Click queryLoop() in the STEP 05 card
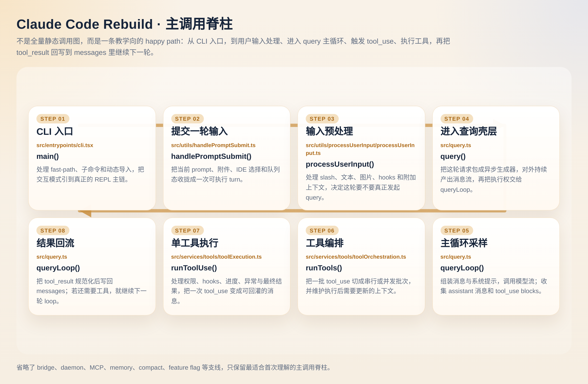This screenshot has width=588, height=384. 462,268
